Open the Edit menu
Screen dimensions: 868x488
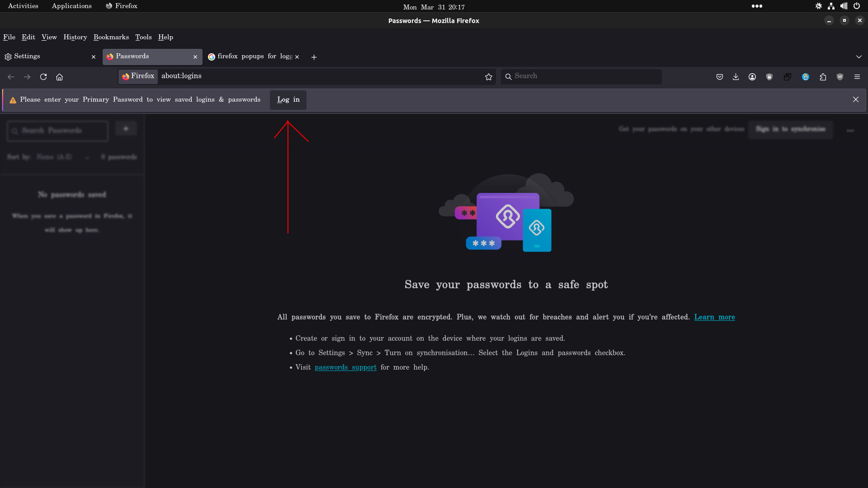pos(28,37)
